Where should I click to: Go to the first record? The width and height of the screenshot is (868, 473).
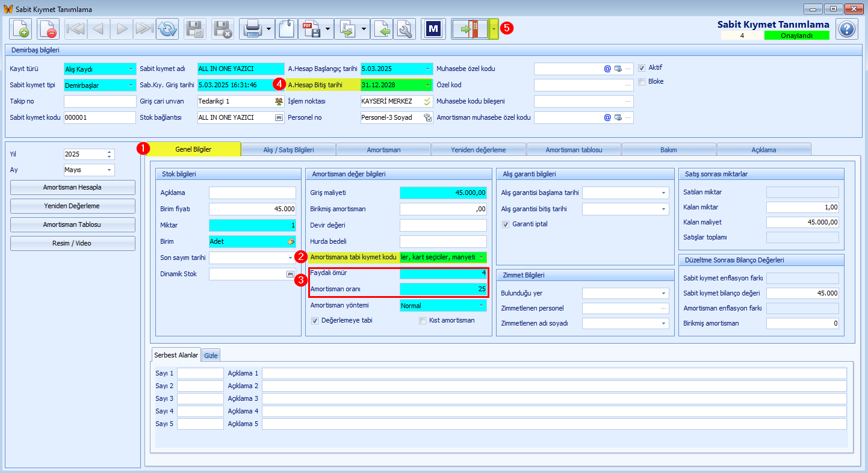(76, 29)
